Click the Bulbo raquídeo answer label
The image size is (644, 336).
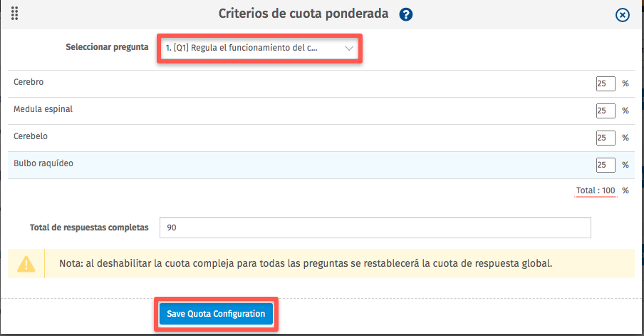coord(43,163)
